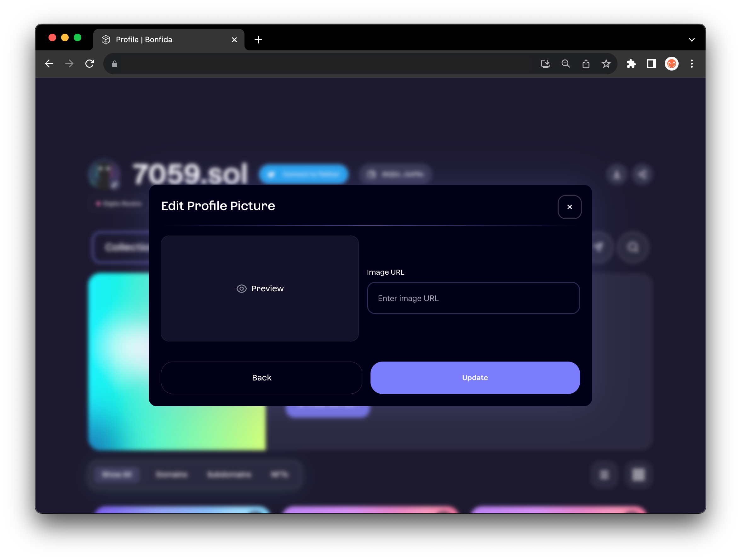Image resolution: width=741 pixels, height=560 pixels.
Task: Close the Edit Profile Picture dialog
Action: tap(569, 207)
